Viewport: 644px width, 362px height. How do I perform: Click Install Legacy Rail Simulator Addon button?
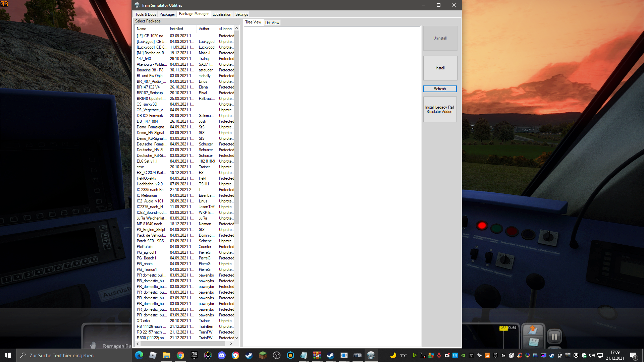click(440, 110)
